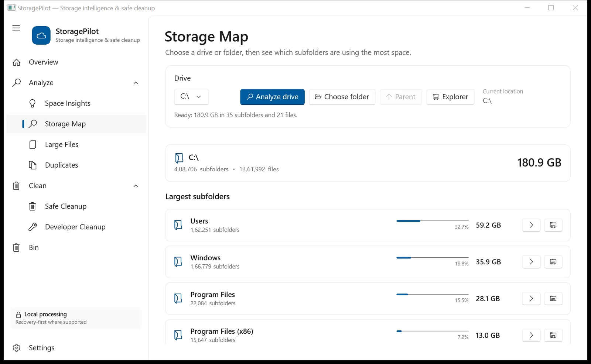Maximize the StoragePilot window
The image size is (591, 364).
click(x=551, y=8)
